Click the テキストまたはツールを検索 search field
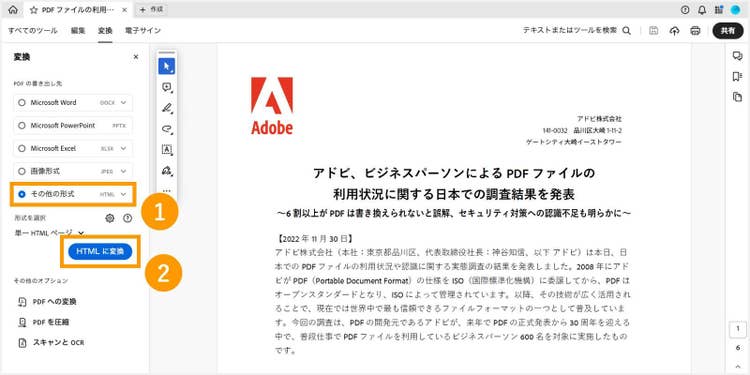The image size is (750, 375). [x=577, y=31]
